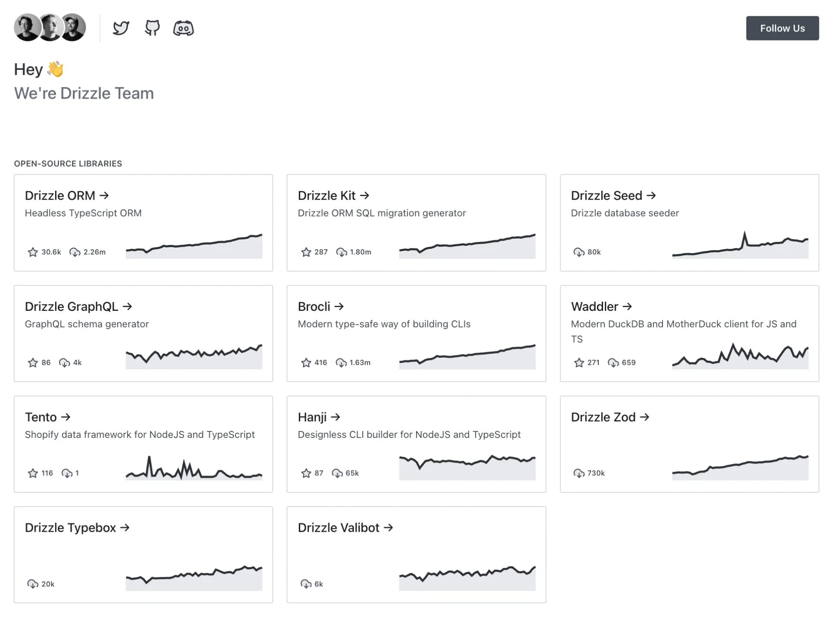The width and height of the screenshot is (840, 620).
Task: Open the Waddler library link
Action: pyautogui.click(x=601, y=307)
